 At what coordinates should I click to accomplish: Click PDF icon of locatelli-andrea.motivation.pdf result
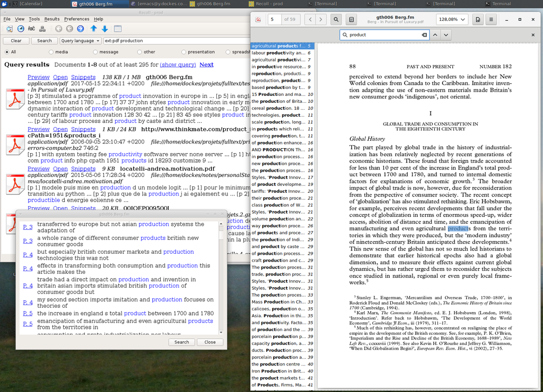15,184
